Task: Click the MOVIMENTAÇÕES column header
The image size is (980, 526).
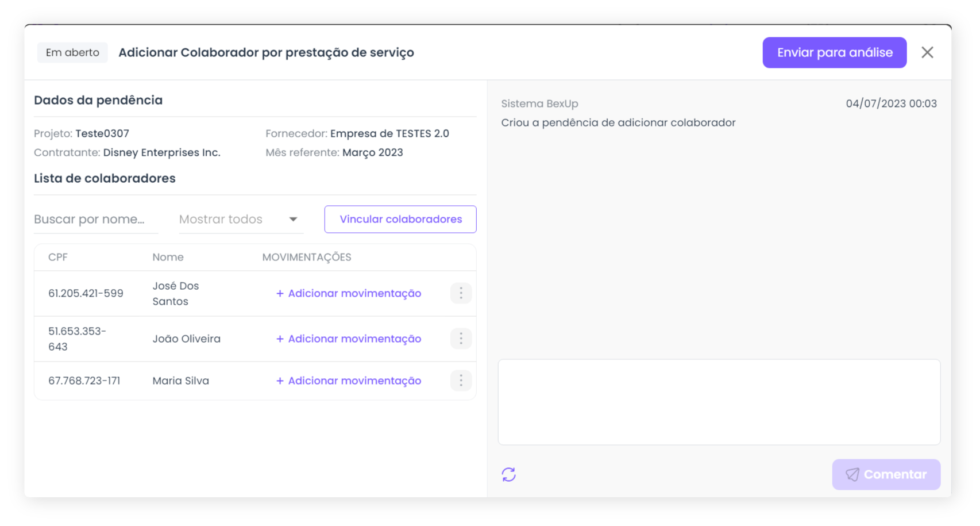Action: (x=307, y=257)
